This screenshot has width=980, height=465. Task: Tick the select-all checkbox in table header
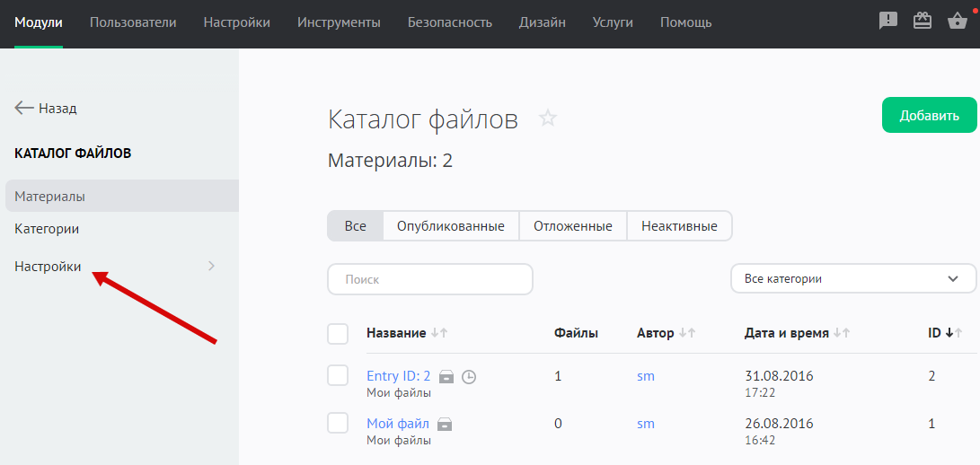(338, 334)
